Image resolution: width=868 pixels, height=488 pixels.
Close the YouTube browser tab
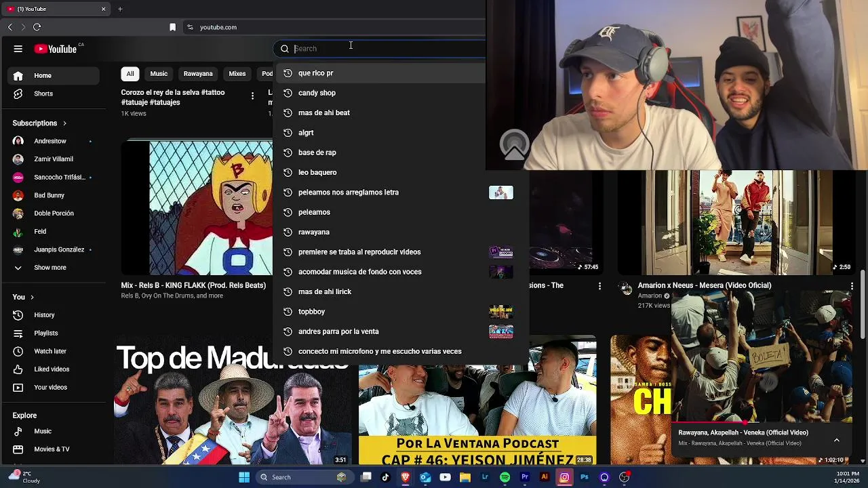103,9
